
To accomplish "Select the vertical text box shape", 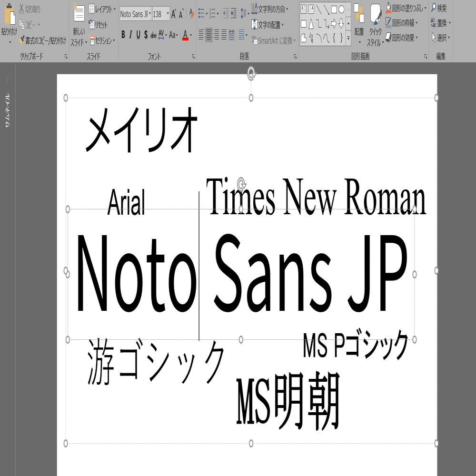I will [311, 10].
